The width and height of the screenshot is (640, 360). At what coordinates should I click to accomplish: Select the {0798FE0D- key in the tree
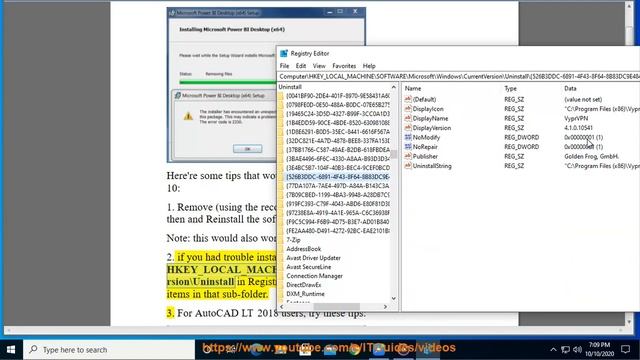pos(338,105)
